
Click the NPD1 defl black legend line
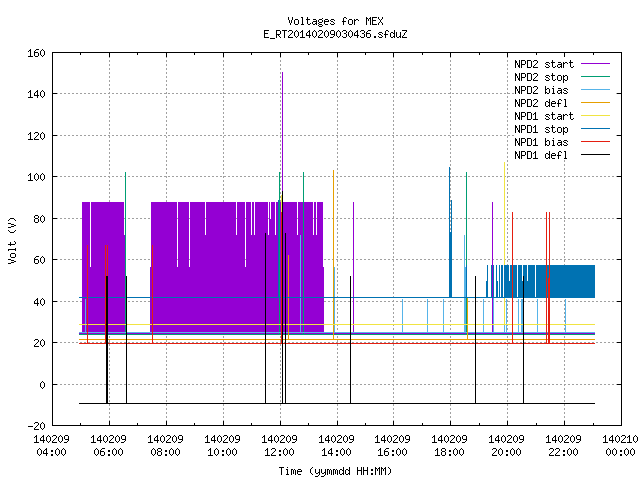(x=595, y=155)
